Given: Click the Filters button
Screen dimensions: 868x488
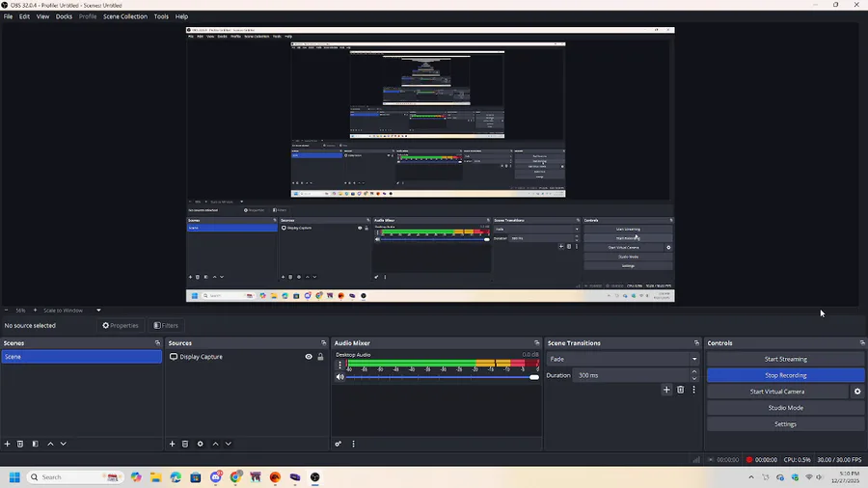Looking at the screenshot, I should click(166, 325).
